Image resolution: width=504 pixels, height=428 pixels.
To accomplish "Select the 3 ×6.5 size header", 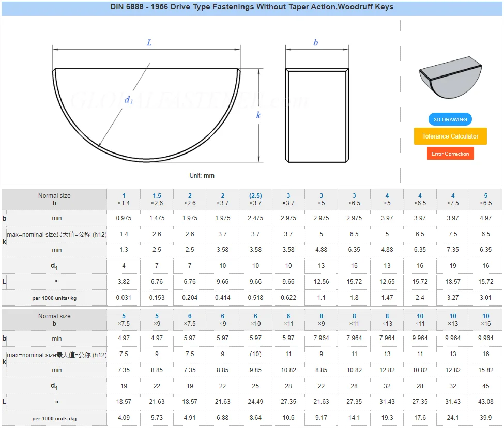I will click(354, 200).
